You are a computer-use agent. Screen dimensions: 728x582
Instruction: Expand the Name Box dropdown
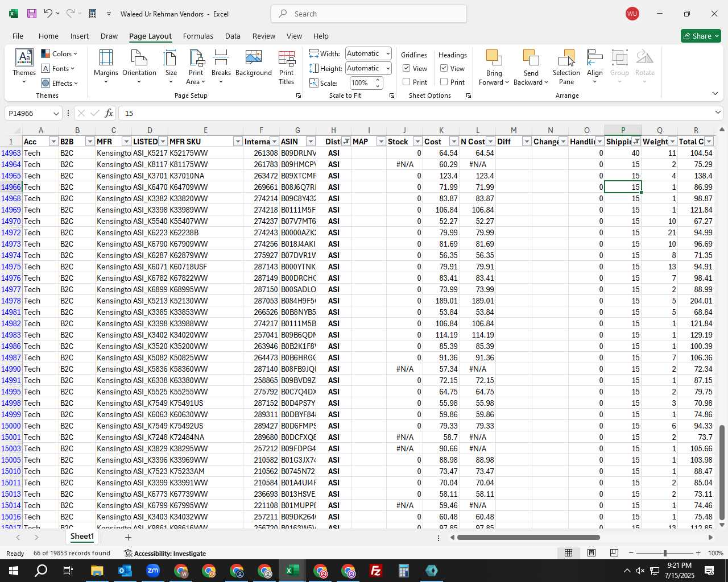pos(56,113)
